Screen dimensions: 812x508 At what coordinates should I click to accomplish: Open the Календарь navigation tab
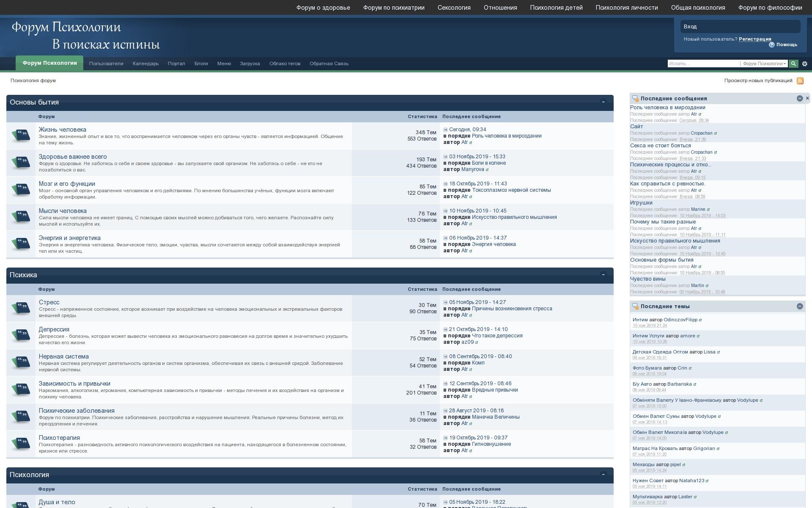tap(145, 64)
